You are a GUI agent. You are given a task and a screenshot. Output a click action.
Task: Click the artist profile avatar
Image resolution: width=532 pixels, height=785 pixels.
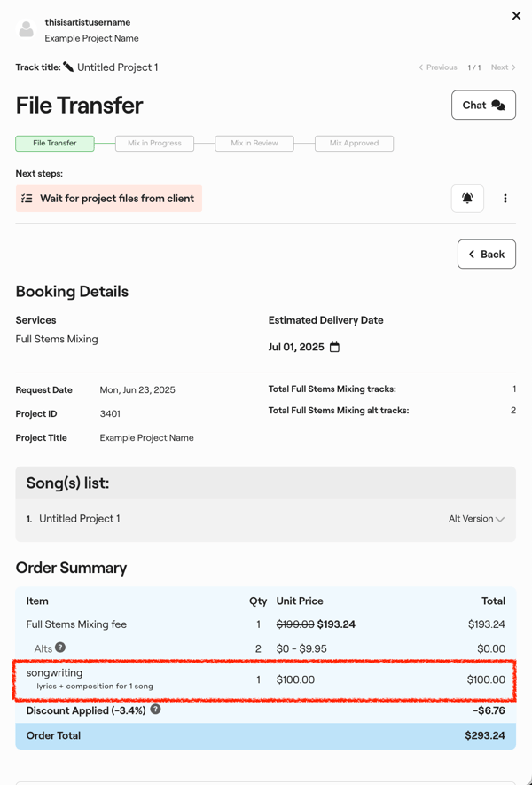27,30
